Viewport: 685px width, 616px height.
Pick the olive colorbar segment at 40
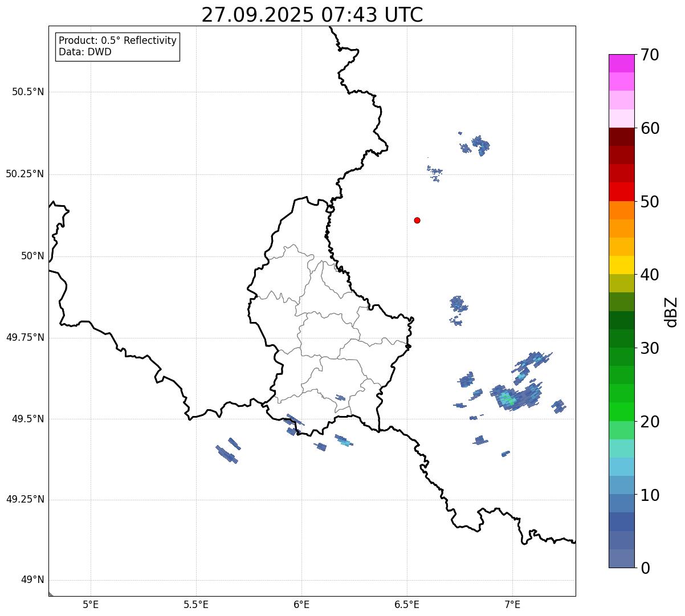621,283
